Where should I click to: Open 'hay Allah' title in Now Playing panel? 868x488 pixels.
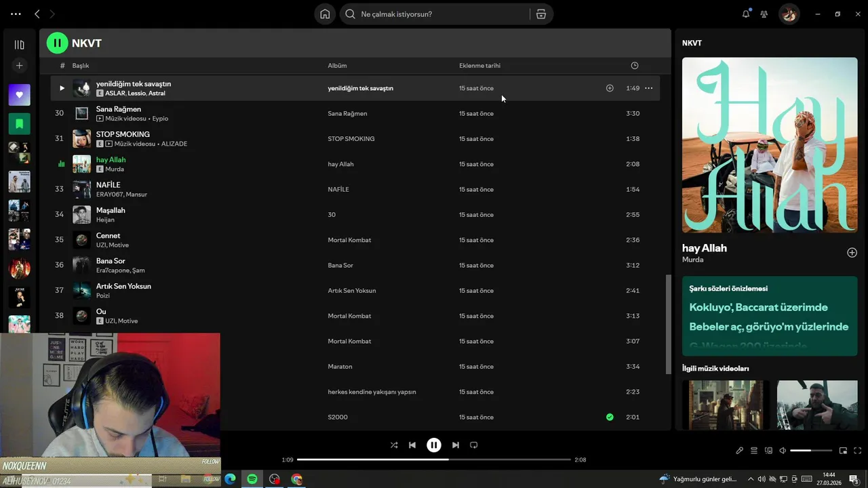pos(705,248)
